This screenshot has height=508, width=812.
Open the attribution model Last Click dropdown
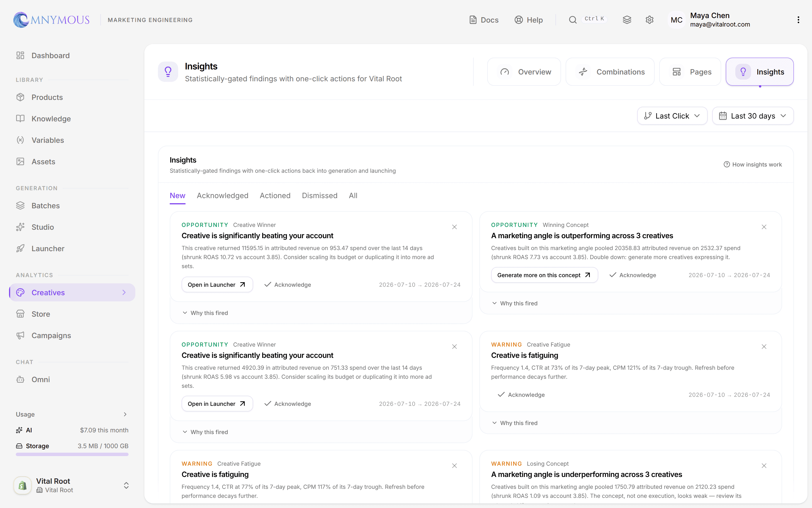tap(672, 116)
